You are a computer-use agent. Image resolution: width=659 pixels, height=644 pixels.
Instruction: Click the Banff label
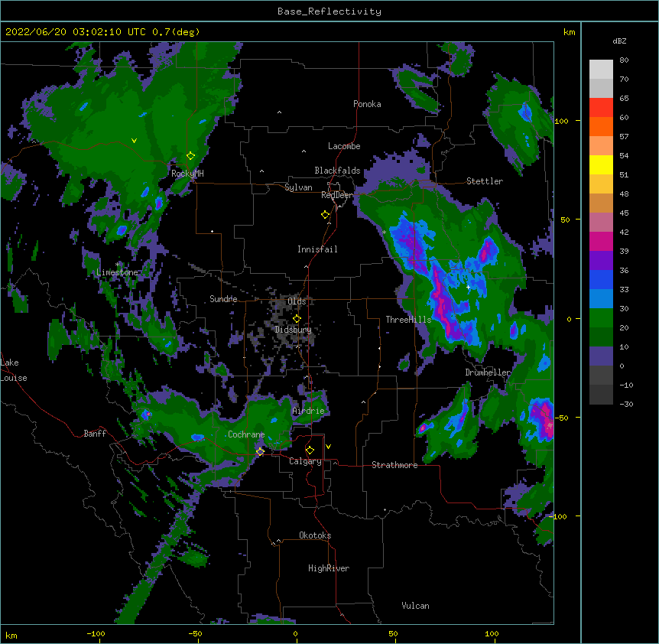tap(95, 434)
